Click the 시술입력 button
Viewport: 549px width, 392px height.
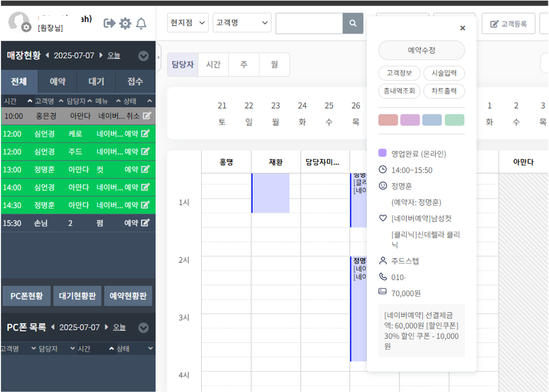[x=444, y=73]
